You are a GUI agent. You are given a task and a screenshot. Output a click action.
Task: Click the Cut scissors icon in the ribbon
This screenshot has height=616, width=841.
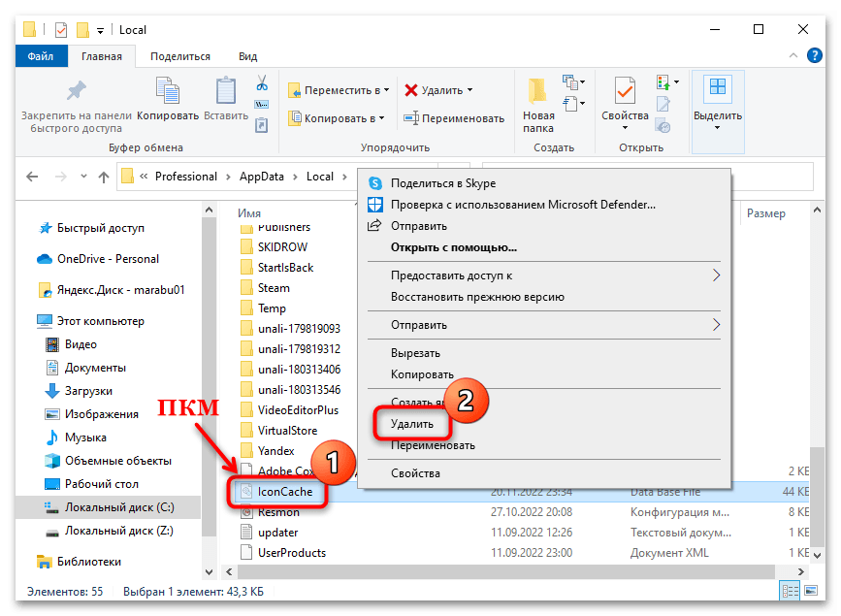(x=261, y=83)
